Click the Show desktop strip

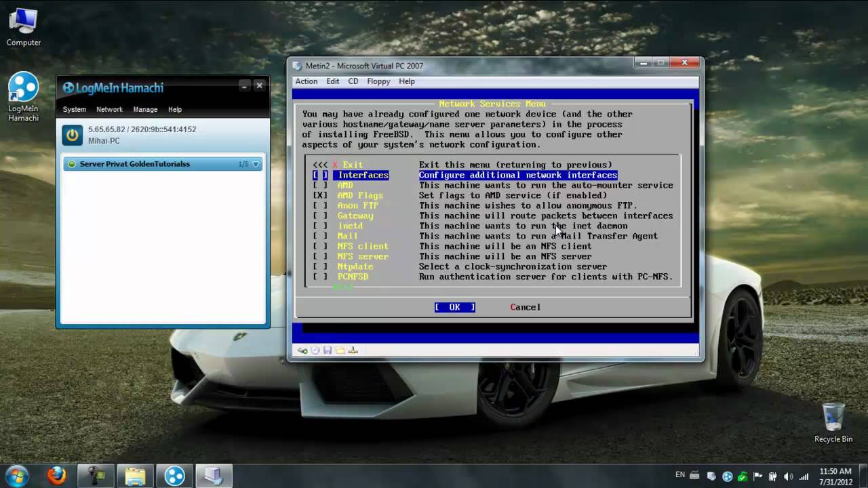point(863,476)
